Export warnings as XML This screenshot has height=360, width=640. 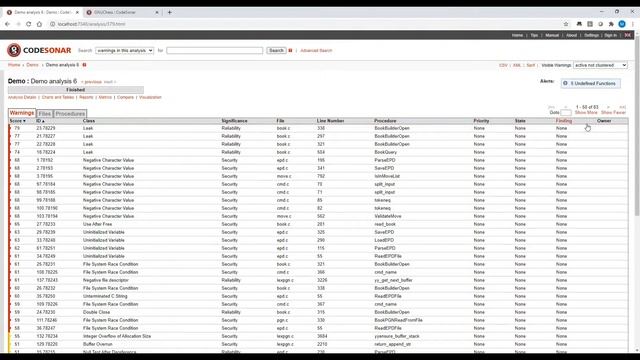tap(517, 65)
